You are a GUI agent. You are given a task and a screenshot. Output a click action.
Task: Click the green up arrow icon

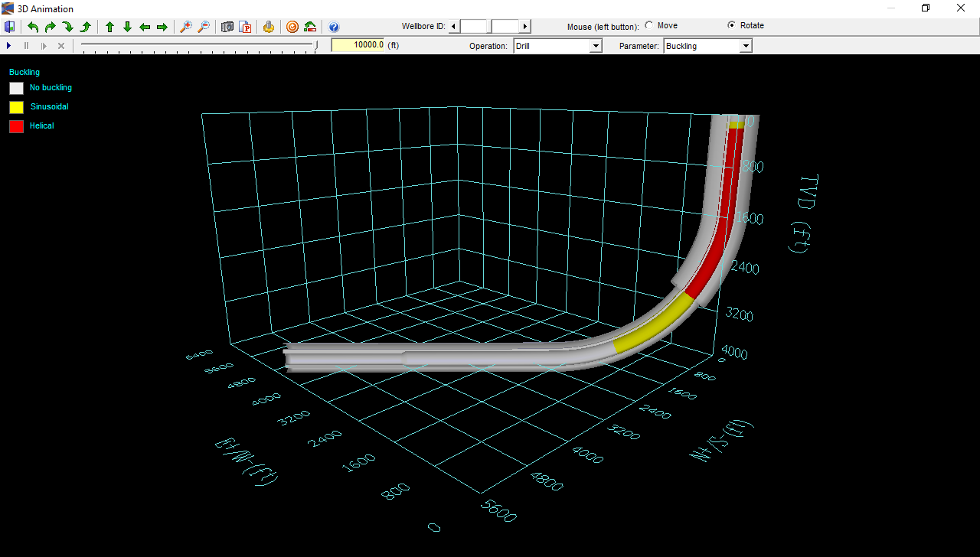pyautogui.click(x=109, y=27)
